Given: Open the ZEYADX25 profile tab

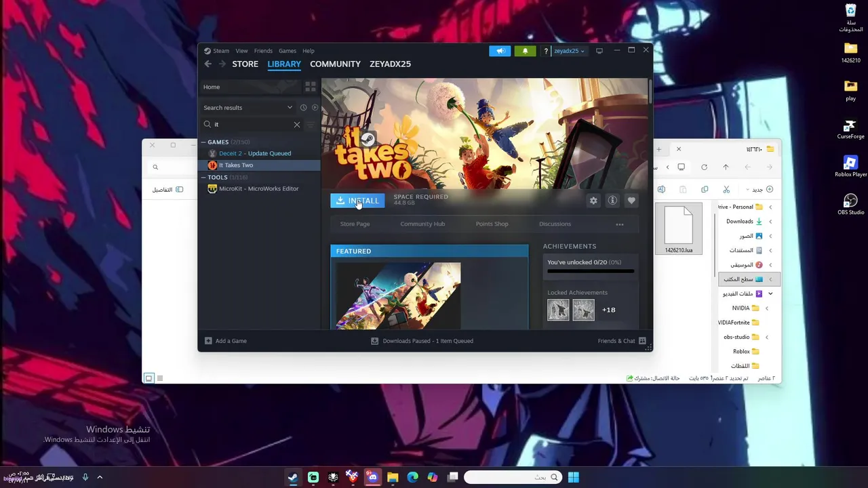Looking at the screenshot, I should 390,64.
